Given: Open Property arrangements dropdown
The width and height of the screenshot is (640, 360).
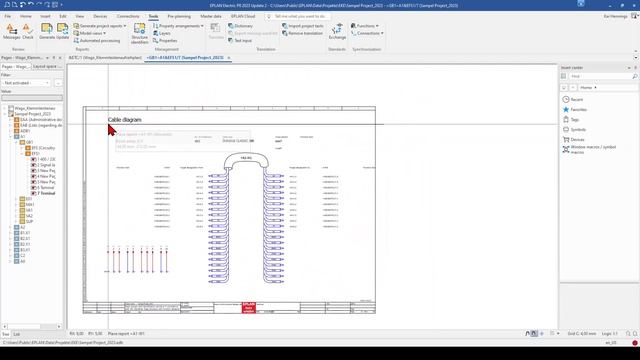Looking at the screenshot, I should point(178,26).
